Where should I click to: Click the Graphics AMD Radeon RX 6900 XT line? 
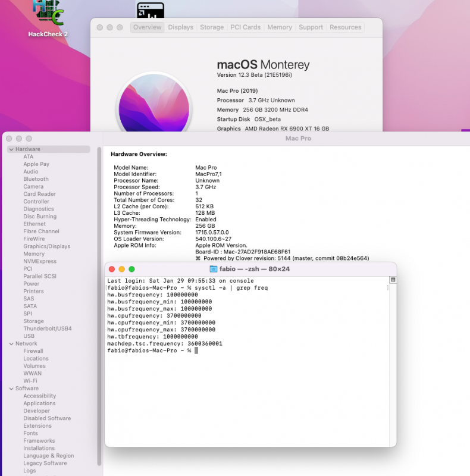pos(272,129)
